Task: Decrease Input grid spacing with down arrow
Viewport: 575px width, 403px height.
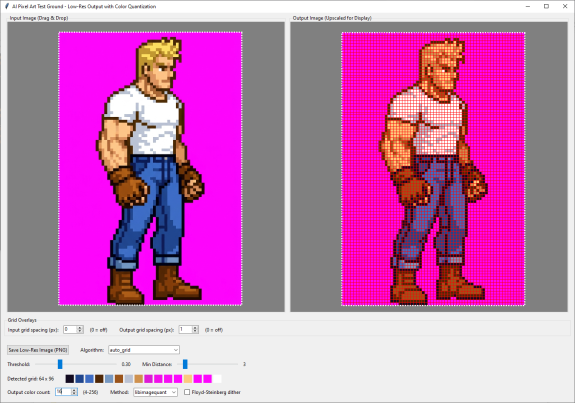Action: tap(80, 331)
